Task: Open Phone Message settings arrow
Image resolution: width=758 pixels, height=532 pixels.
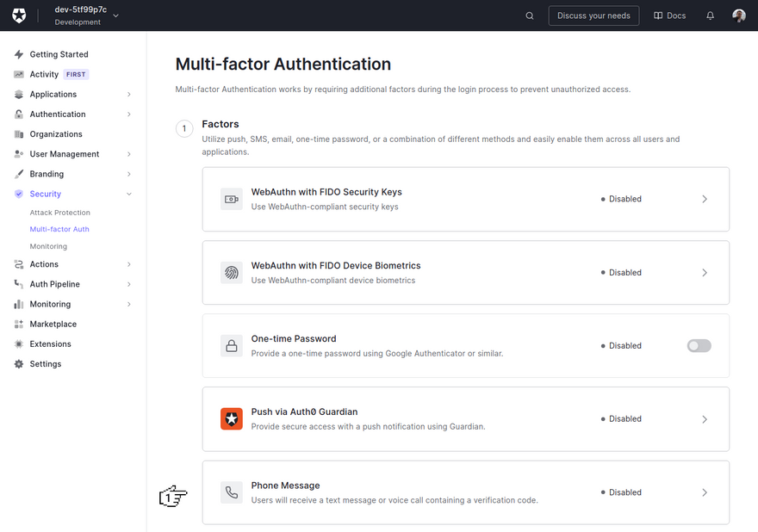Action: coord(705,492)
